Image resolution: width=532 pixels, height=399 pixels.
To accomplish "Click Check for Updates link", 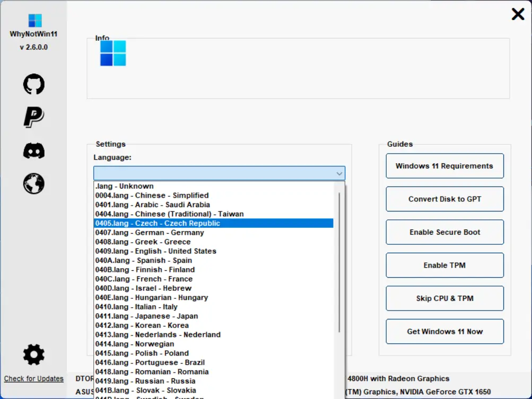I will 33,379.
